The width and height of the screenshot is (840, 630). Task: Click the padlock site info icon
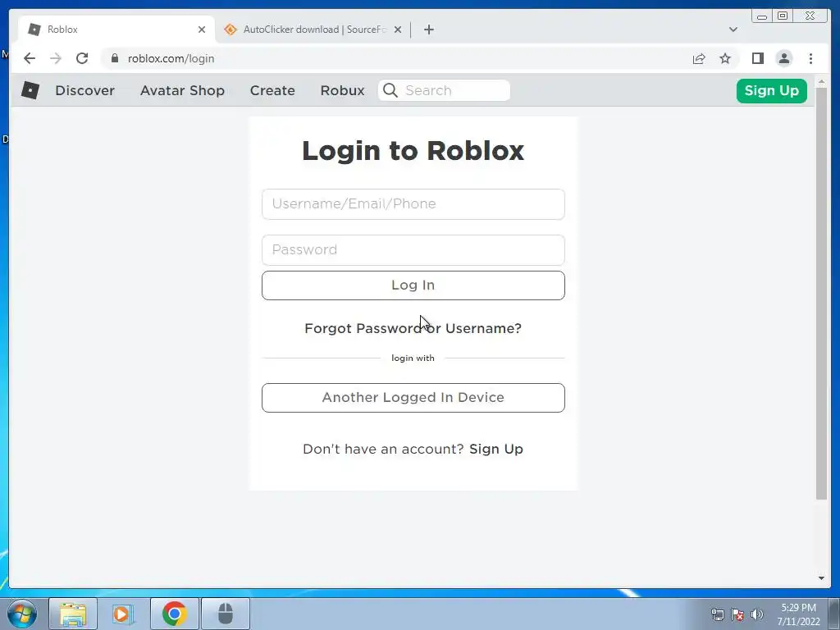point(114,58)
